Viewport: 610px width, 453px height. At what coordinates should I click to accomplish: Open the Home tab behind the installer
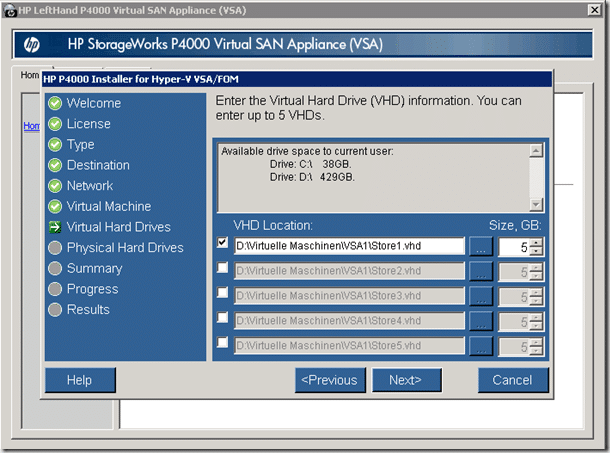[x=30, y=75]
